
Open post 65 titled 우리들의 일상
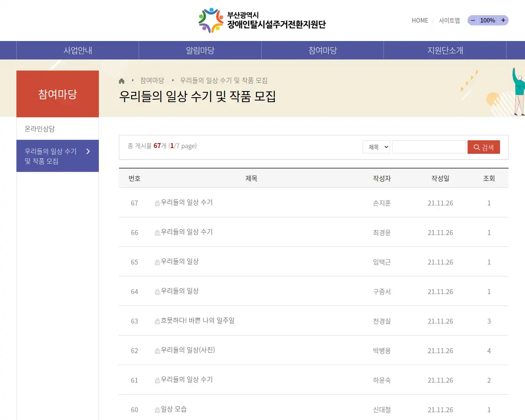coord(180,261)
